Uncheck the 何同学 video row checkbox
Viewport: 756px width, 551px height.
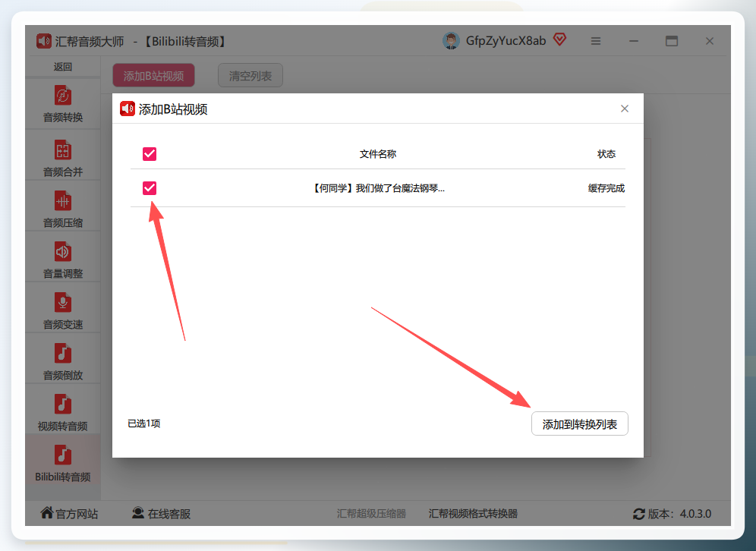[x=150, y=188]
